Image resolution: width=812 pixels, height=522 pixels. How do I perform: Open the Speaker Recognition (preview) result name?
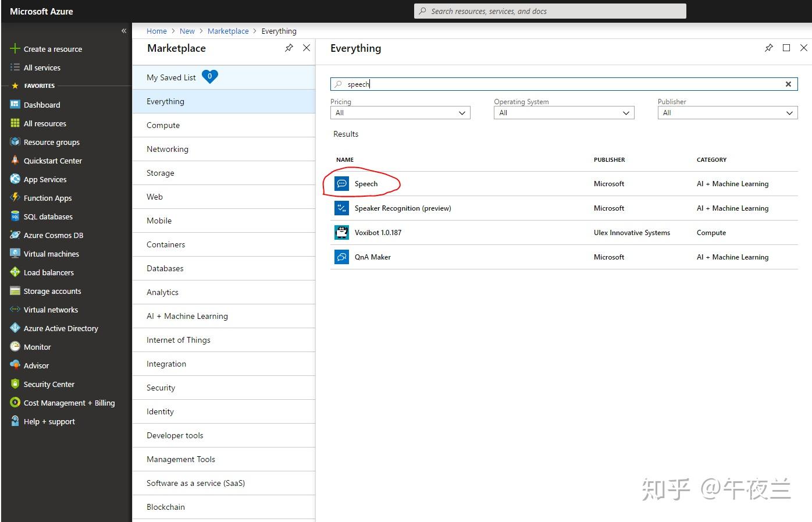tap(403, 208)
